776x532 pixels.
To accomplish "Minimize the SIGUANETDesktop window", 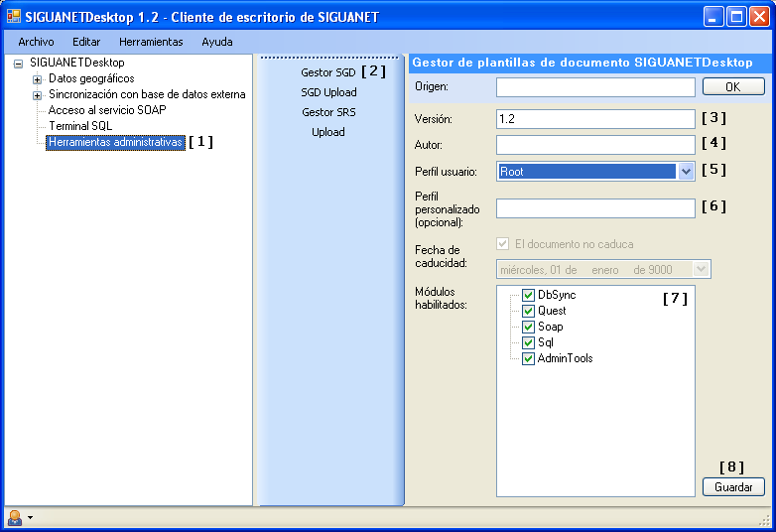I will click(x=713, y=17).
